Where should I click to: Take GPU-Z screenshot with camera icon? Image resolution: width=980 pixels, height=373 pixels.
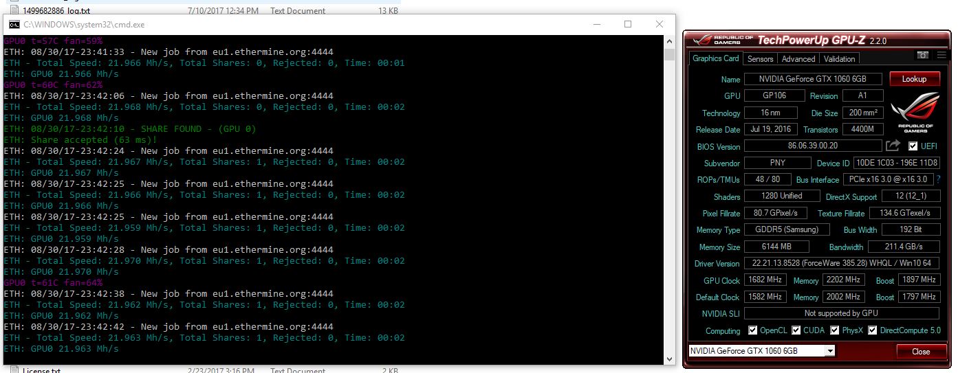(923, 55)
